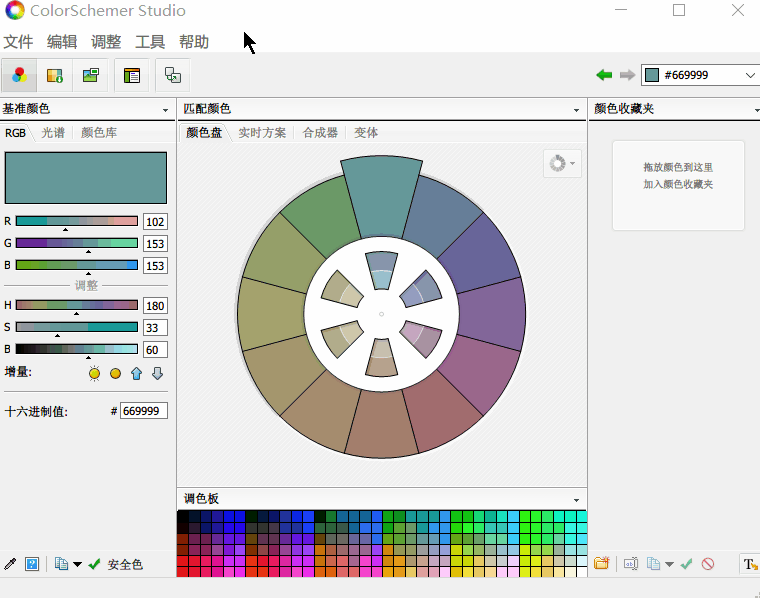Click the red prohibition icon in favorites
This screenshot has height=598, width=760.
click(x=708, y=564)
